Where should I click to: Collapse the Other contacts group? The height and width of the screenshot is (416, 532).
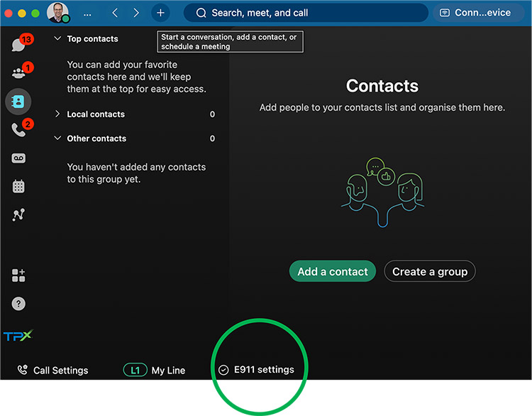[57, 138]
